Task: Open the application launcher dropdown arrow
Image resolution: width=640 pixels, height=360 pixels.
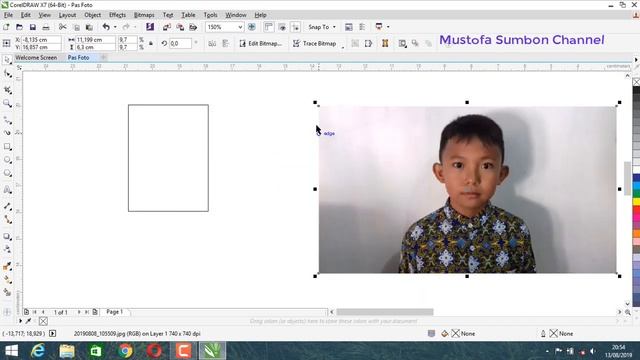Action: (388, 27)
